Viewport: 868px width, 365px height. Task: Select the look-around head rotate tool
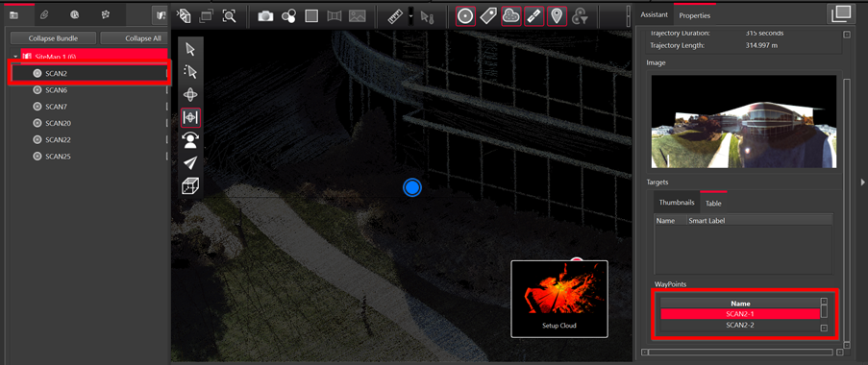190,140
